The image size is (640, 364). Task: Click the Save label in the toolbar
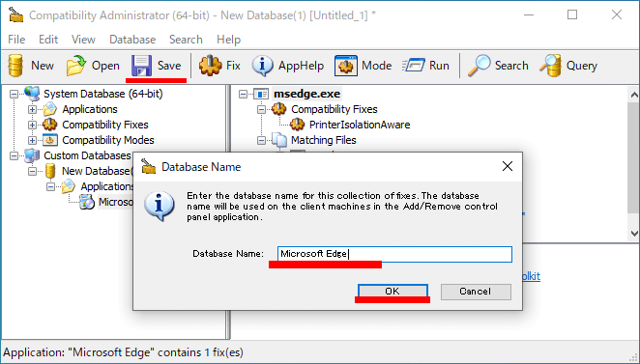point(169,66)
